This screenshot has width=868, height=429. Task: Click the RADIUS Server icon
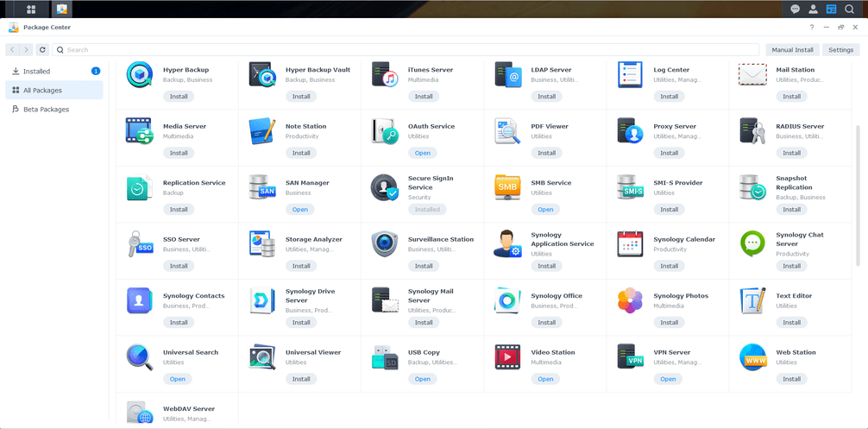pos(753,131)
